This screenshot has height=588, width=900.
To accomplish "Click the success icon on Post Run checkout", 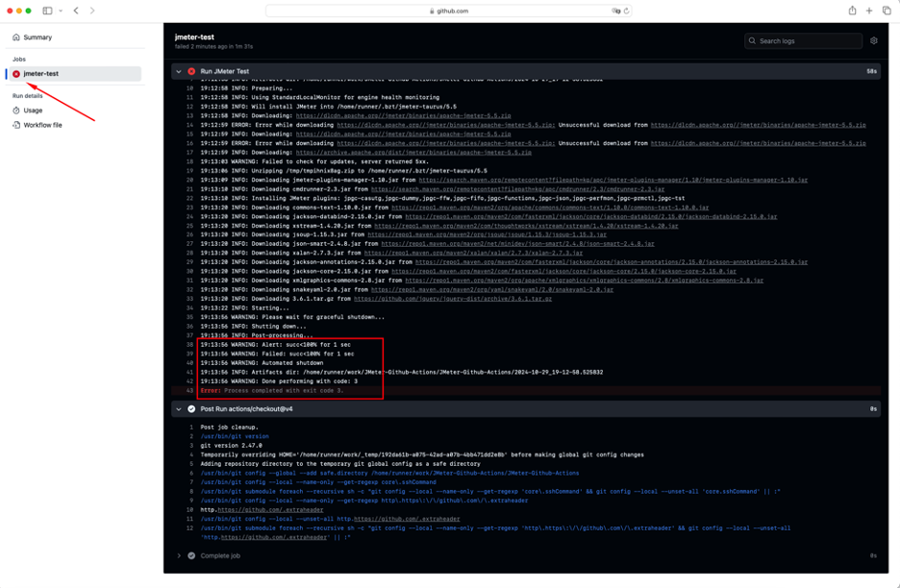I will 191,409.
